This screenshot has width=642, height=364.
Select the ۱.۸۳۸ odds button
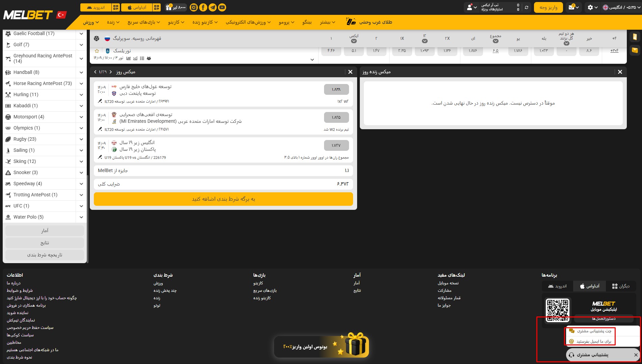point(336,89)
